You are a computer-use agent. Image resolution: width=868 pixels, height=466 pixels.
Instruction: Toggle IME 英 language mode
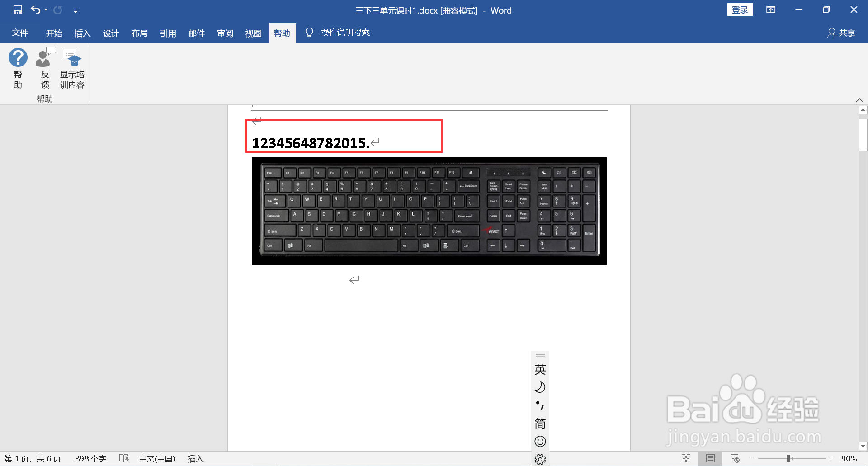coord(540,369)
